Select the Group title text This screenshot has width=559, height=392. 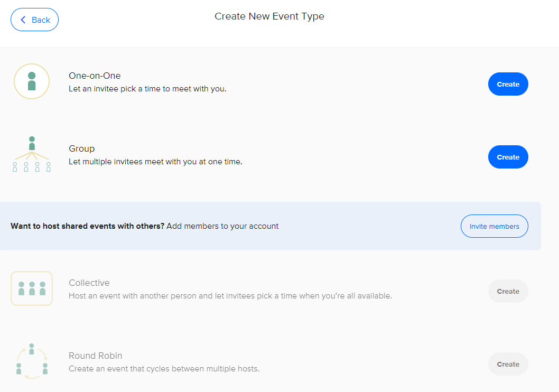click(x=82, y=148)
